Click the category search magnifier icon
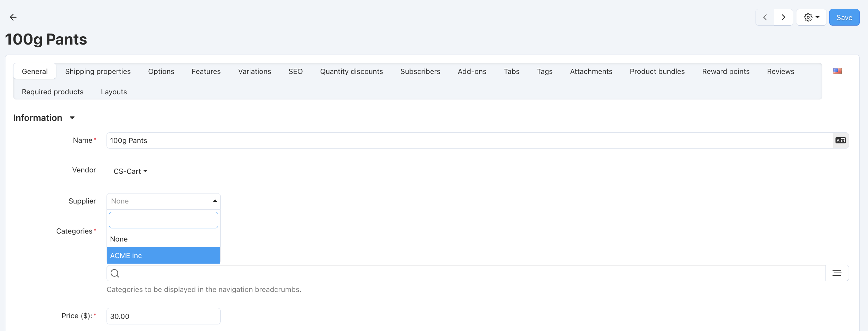 [115, 273]
